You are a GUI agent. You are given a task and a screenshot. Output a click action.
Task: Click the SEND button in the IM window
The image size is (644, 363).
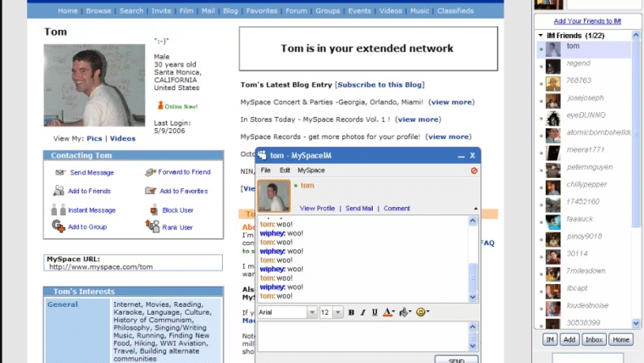[456, 360]
